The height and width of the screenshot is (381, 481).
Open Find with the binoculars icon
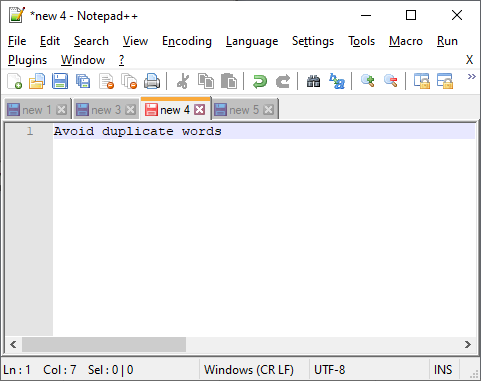coord(313,81)
